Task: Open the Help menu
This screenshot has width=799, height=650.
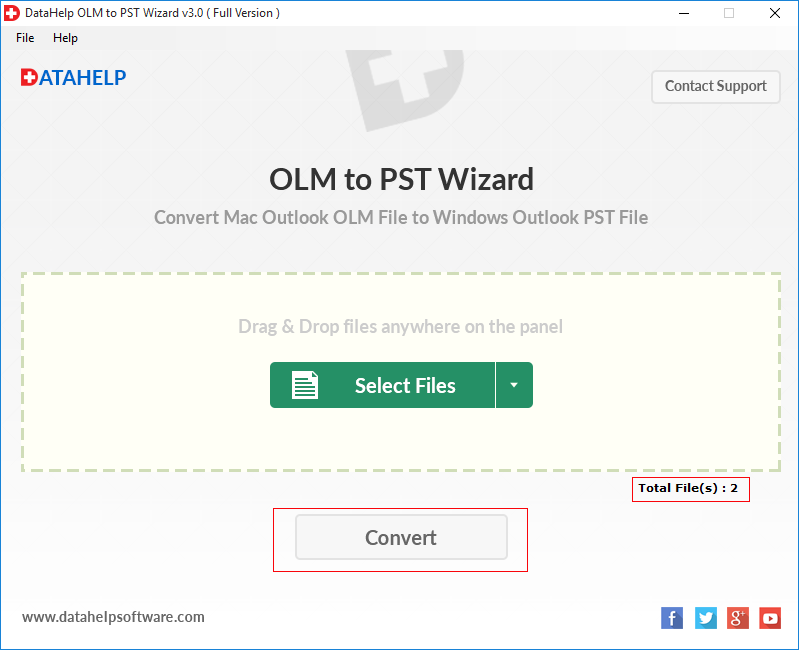Action: (65, 38)
